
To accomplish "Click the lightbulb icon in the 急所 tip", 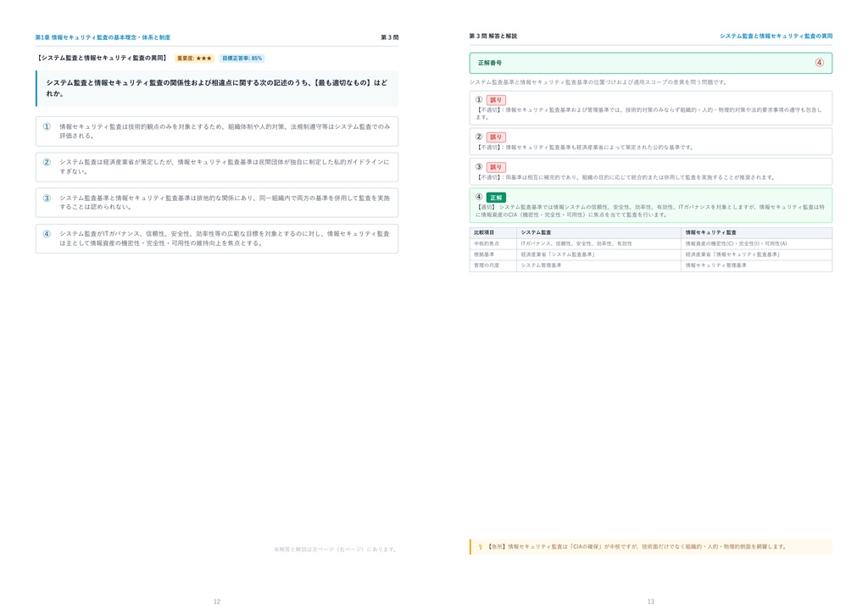I will (x=481, y=546).
